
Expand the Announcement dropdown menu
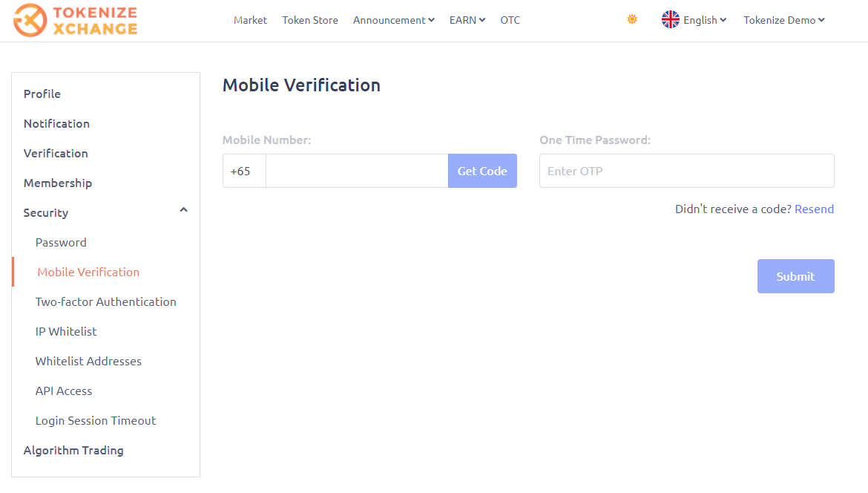394,20
